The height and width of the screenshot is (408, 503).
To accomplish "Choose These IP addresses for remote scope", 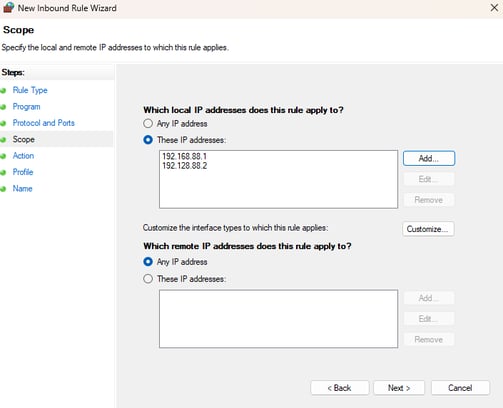I will [x=148, y=279].
